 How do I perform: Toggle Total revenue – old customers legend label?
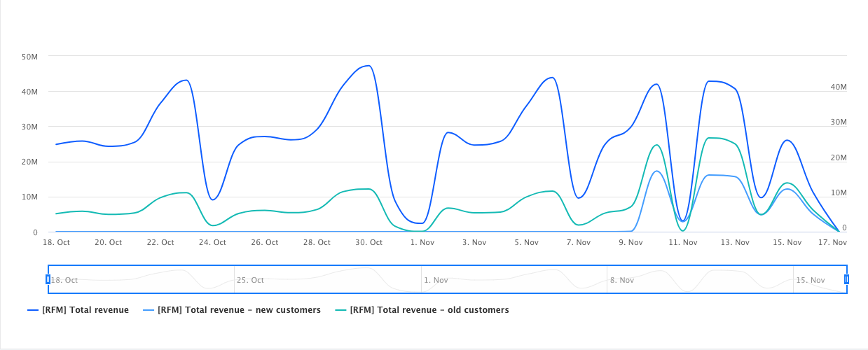click(x=429, y=310)
